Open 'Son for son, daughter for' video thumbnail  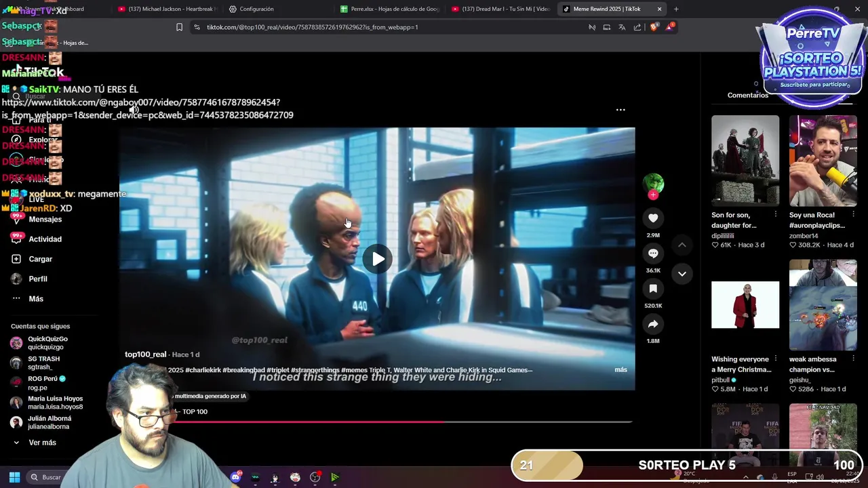coord(745,160)
